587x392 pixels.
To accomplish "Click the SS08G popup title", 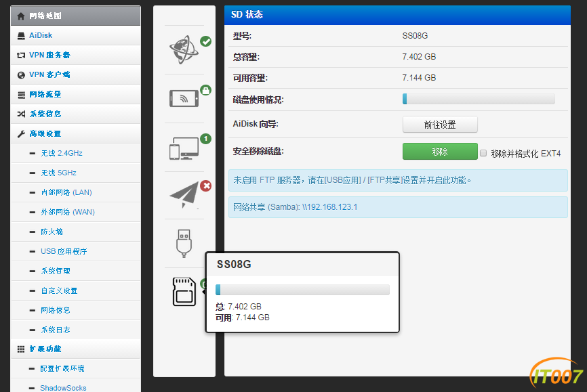I will (x=234, y=265).
